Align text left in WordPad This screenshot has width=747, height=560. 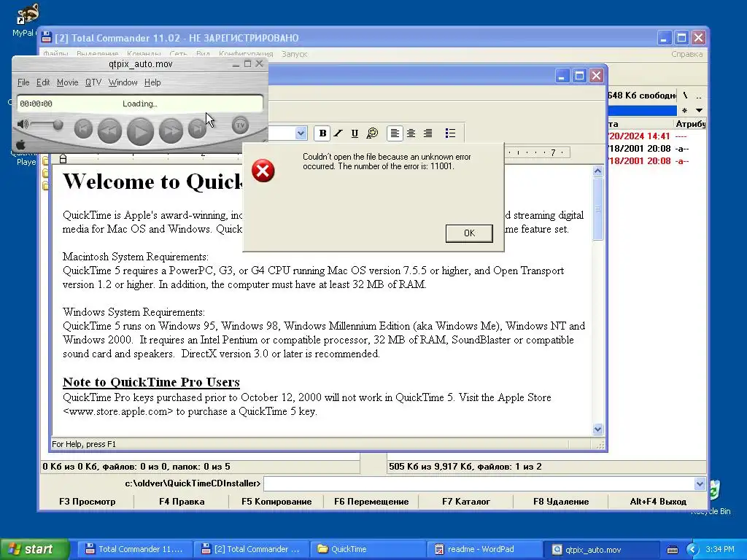pyautogui.click(x=395, y=133)
